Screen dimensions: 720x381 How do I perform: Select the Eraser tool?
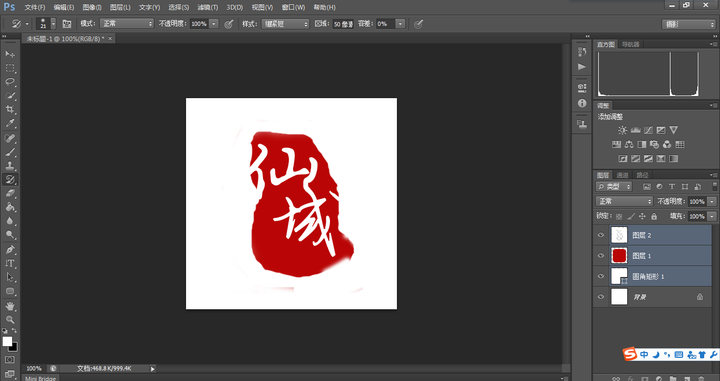click(x=10, y=193)
